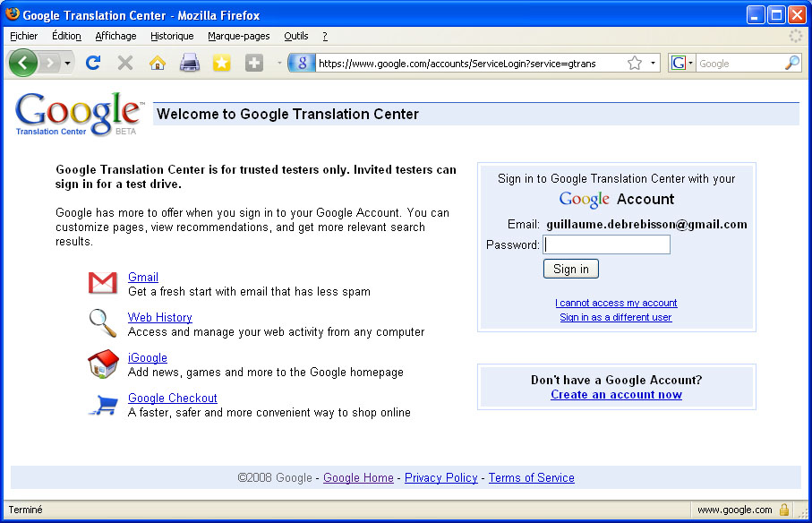Screen dimensions: 812x523
Task: Click the Stop loading X icon
Action: point(124,64)
